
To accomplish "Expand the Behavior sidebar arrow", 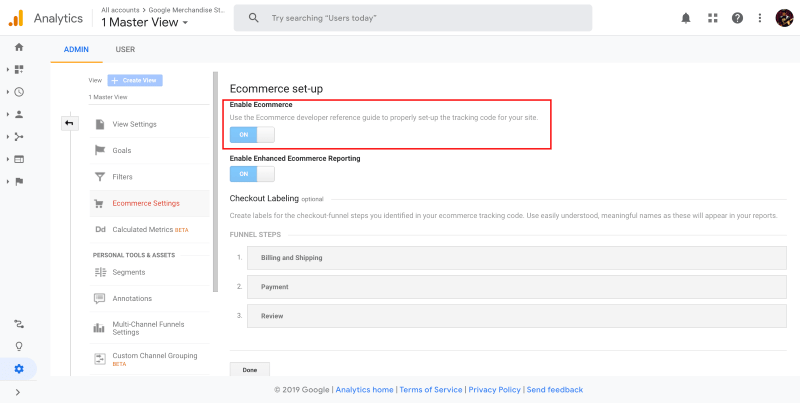I will (8, 159).
